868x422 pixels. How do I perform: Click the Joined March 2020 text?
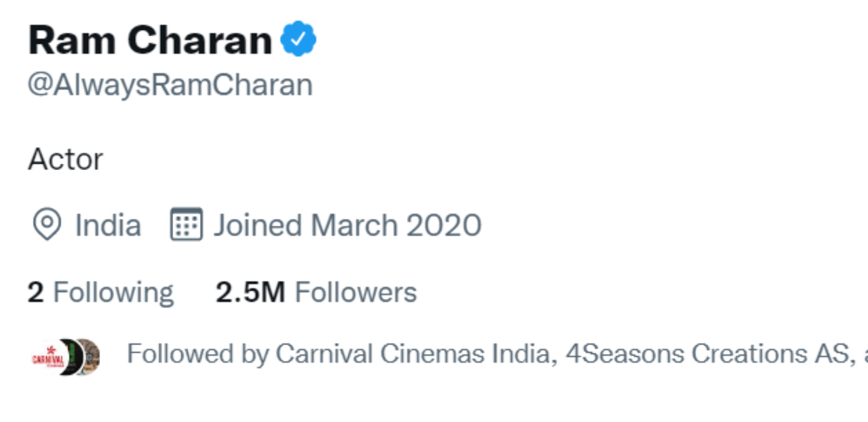pyautogui.click(x=348, y=225)
